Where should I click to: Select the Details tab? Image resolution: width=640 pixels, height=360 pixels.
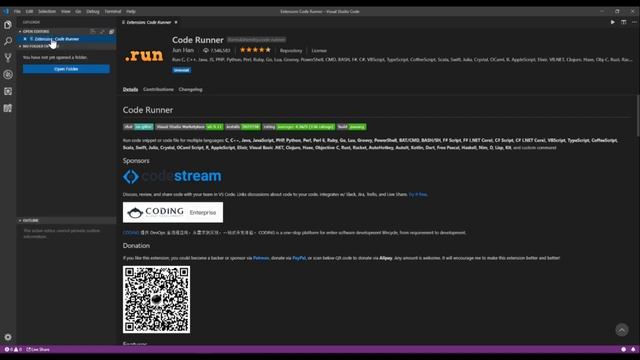point(131,89)
